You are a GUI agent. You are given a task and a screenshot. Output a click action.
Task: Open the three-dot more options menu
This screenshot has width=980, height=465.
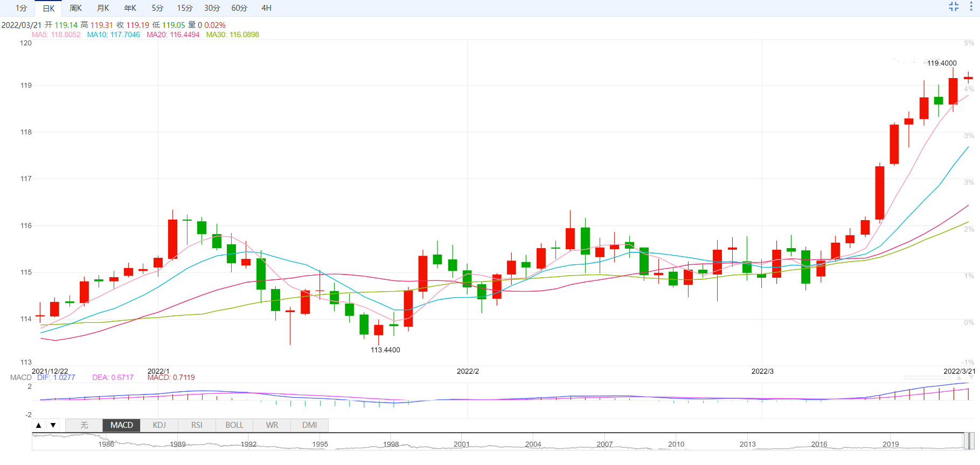pos(971,7)
